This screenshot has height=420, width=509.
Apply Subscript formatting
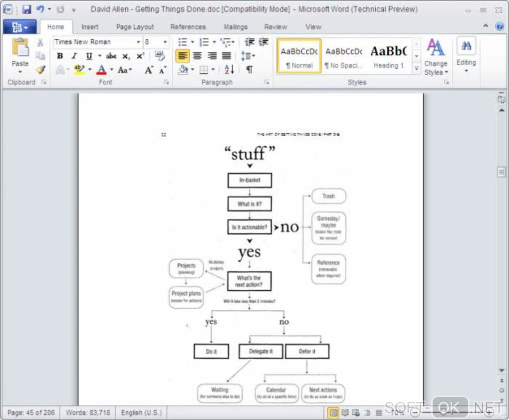126,56
